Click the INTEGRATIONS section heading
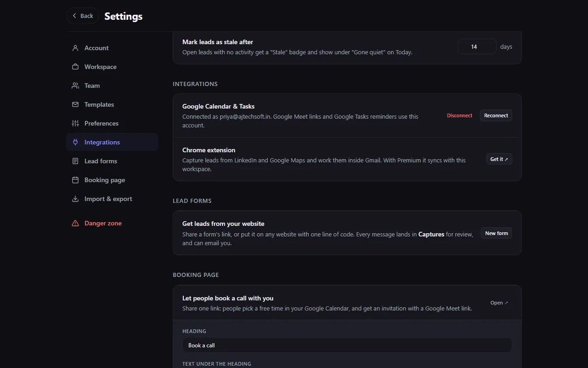588x368 pixels. [x=195, y=84]
